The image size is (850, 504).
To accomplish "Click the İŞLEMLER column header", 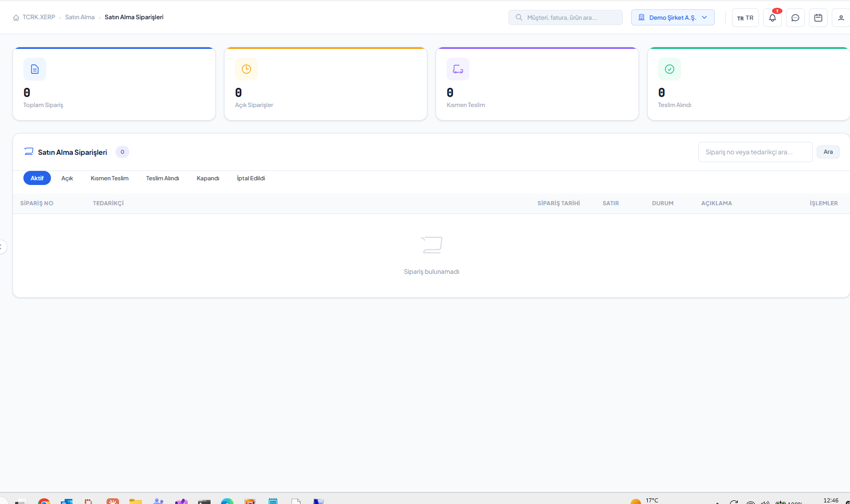I will [x=823, y=203].
